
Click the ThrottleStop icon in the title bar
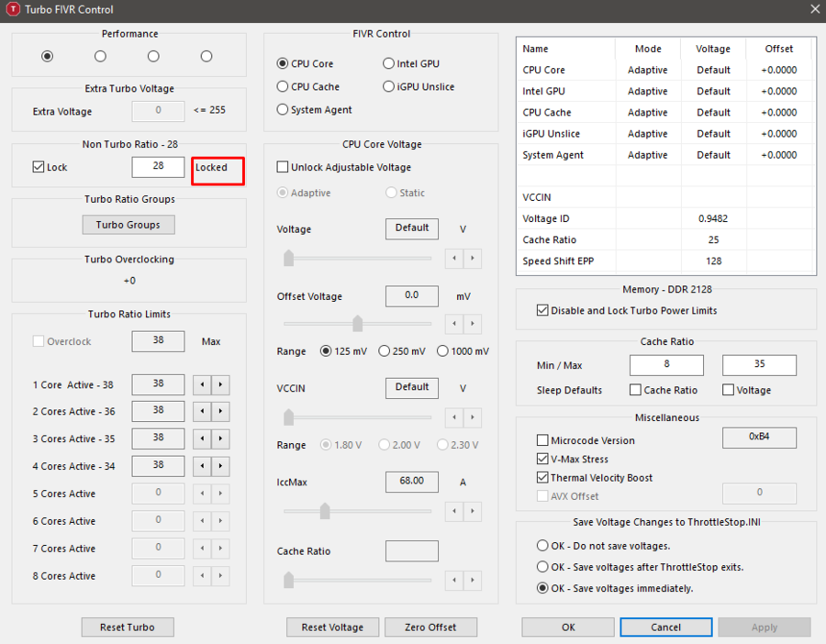point(13,9)
